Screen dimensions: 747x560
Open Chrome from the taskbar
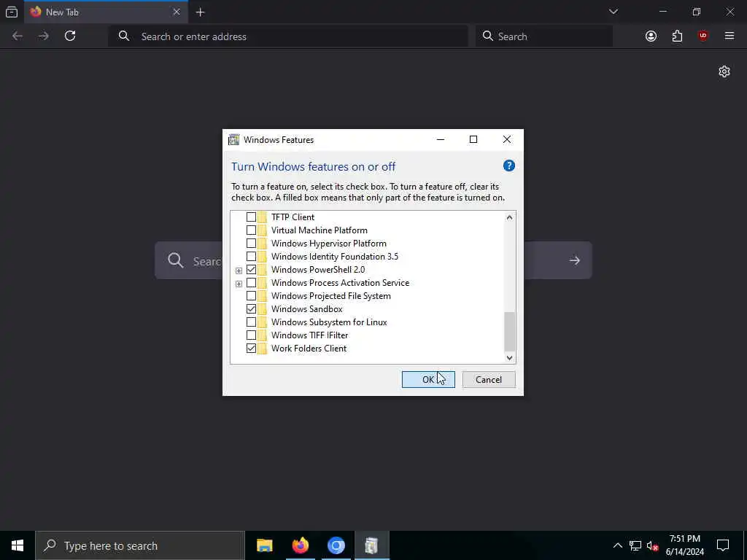point(336,545)
